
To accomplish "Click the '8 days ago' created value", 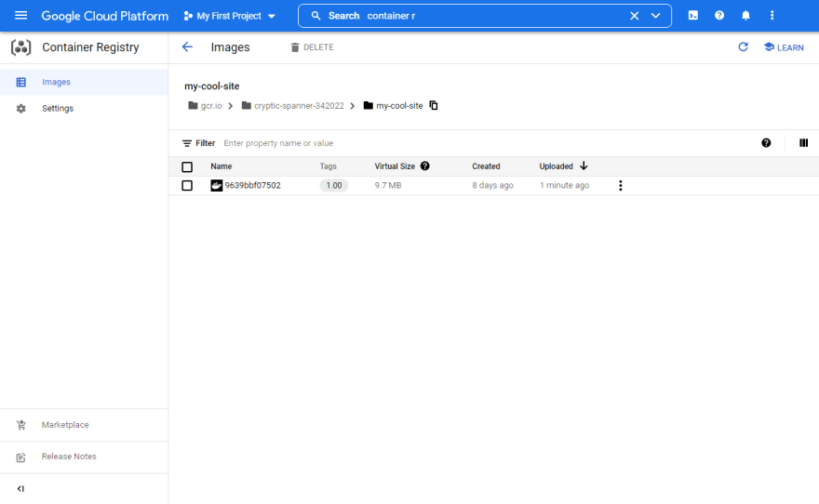I will tap(492, 186).
